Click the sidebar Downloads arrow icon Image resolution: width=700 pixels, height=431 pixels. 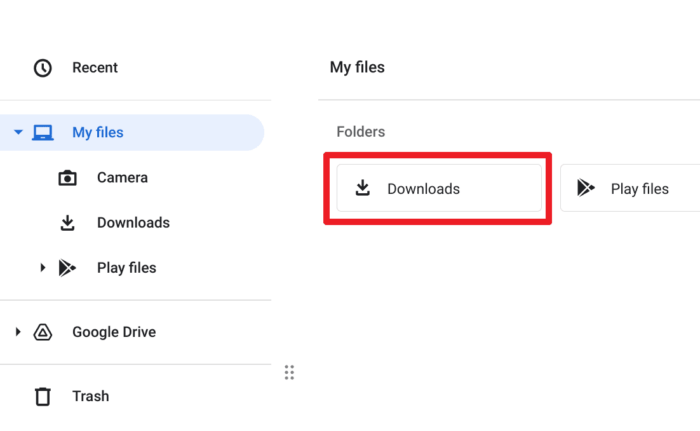(67, 223)
